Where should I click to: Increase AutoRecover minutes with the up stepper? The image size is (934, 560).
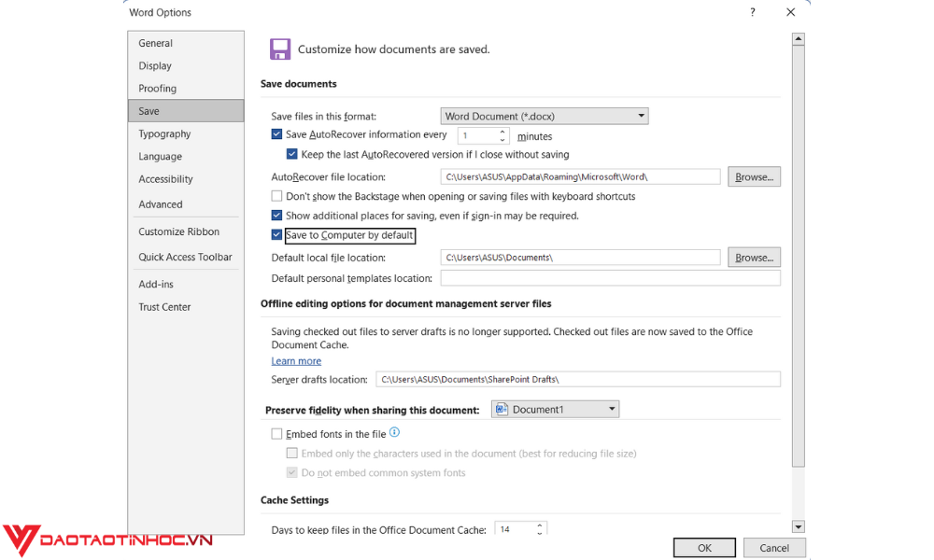click(503, 132)
